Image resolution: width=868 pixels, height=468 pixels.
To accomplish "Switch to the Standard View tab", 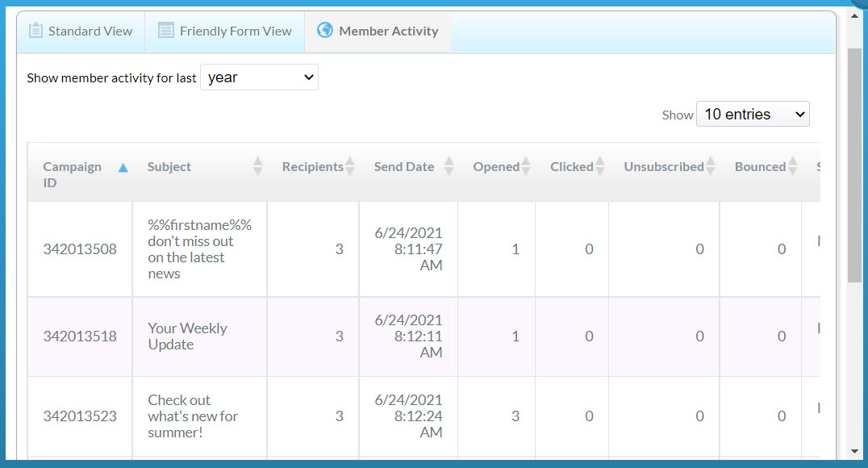I will coord(81,31).
